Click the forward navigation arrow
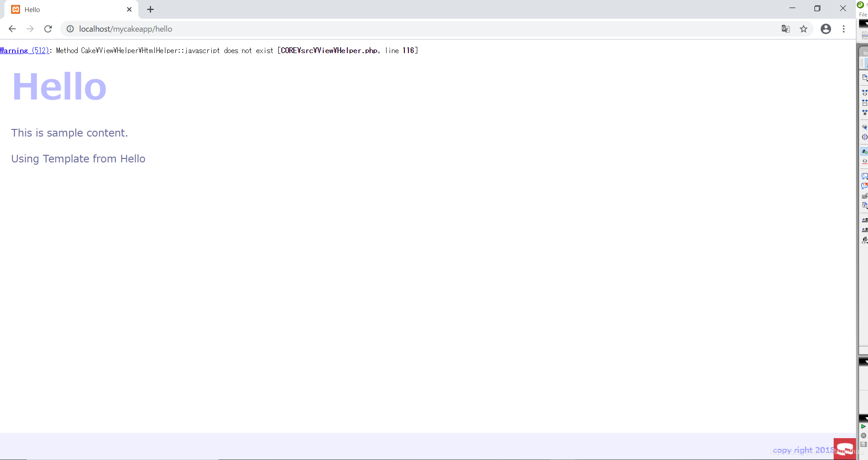 [30, 29]
